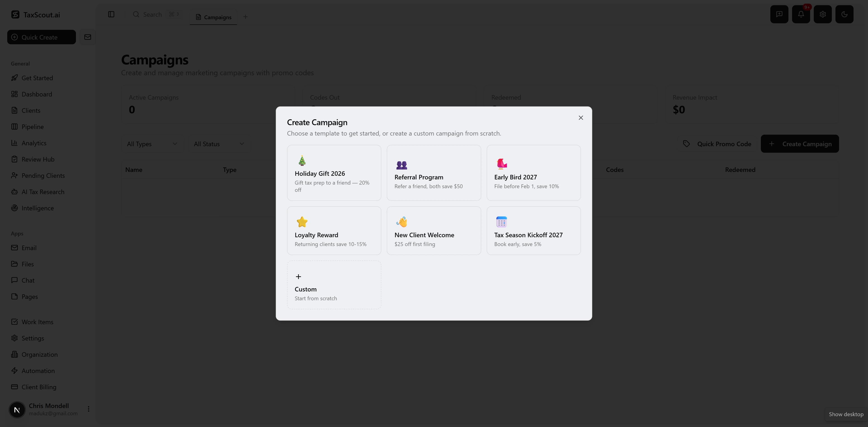868x427 pixels.
Task: Click Quick Create button
Action: (x=41, y=37)
